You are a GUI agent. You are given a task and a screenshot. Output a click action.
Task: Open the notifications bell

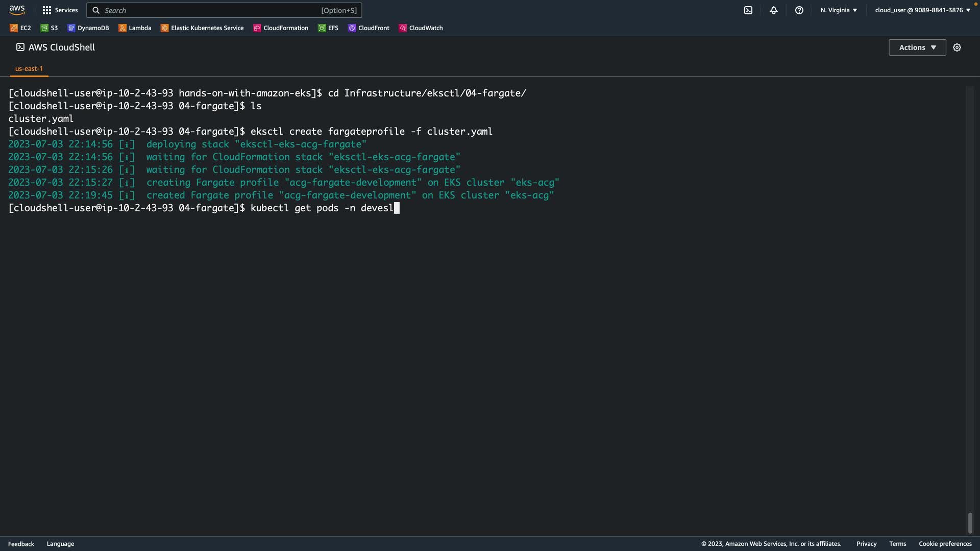coord(773,10)
